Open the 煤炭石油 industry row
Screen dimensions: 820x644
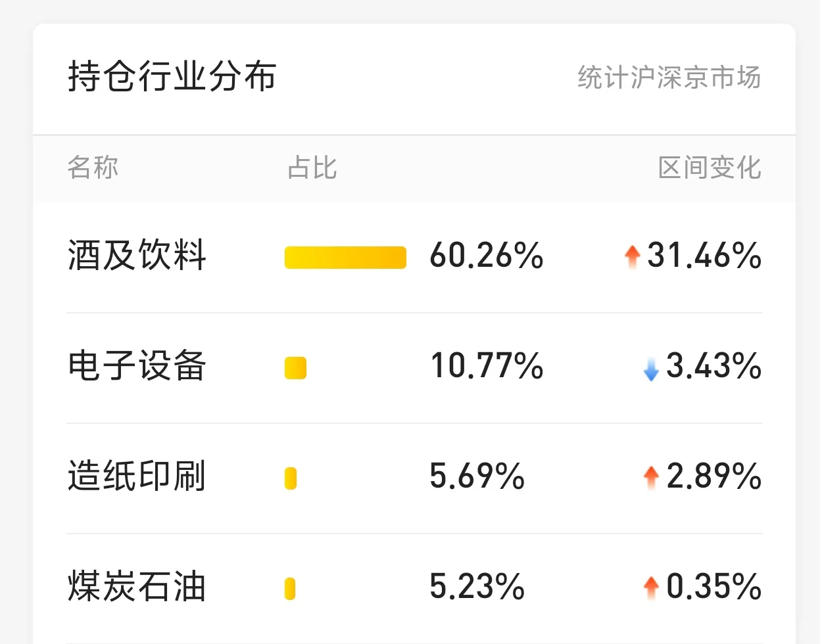point(137,586)
